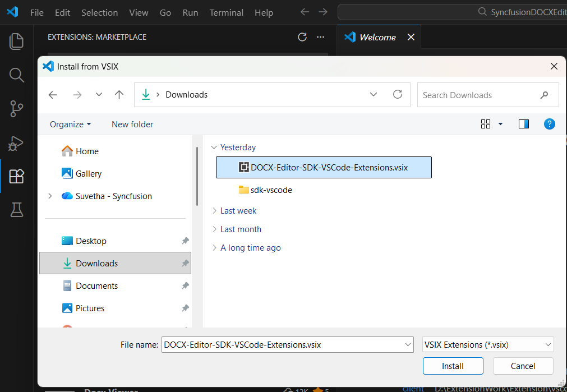567x392 pixels.
Task: Click the Cancel button
Action: [x=523, y=366]
